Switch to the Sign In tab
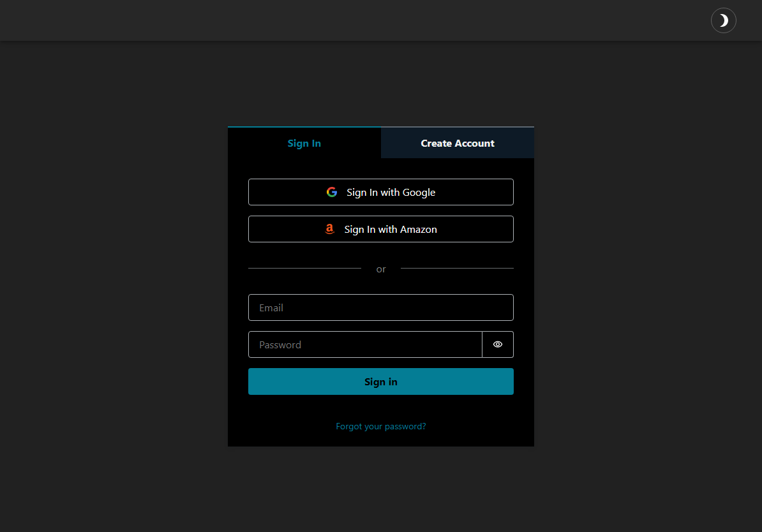This screenshot has height=532, width=762. coord(304,143)
